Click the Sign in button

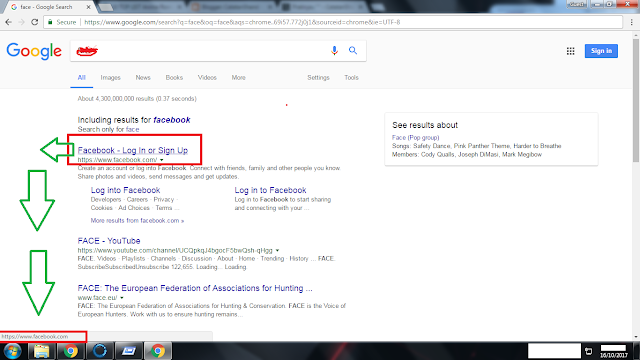tap(601, 51)
